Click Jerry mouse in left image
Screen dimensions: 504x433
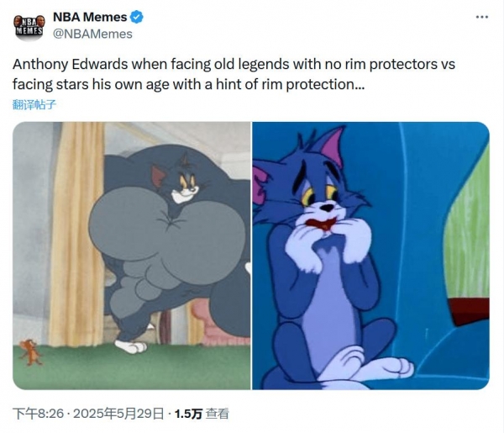coord(29,352)
